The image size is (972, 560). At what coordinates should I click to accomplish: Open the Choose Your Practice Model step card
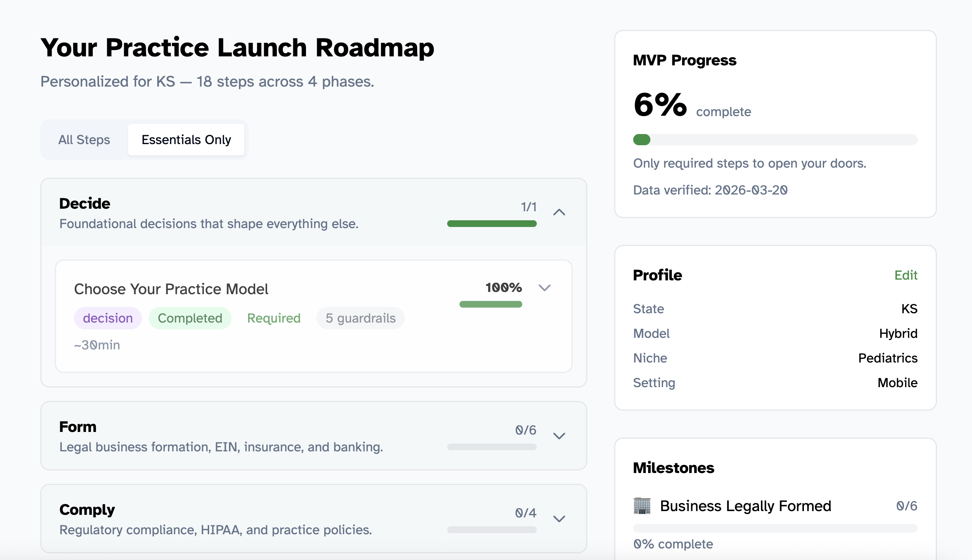click(x=171, y=289)
